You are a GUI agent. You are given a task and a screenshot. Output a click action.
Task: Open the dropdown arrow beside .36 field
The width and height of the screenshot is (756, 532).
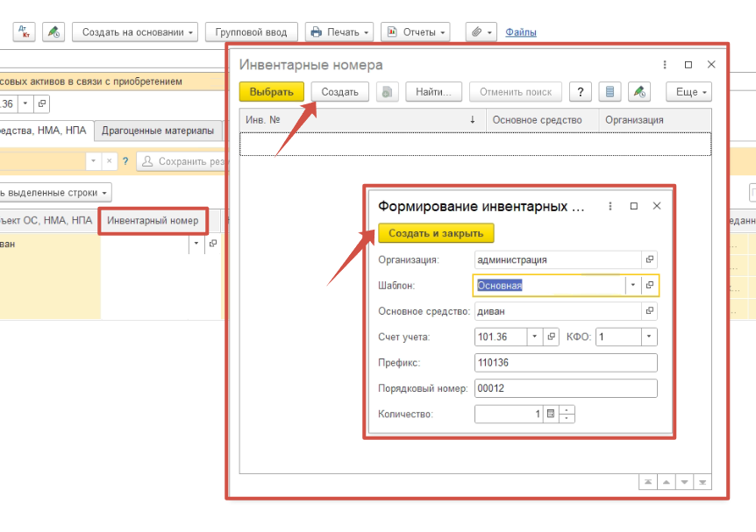pyautogui.click(x=25, y=103)
